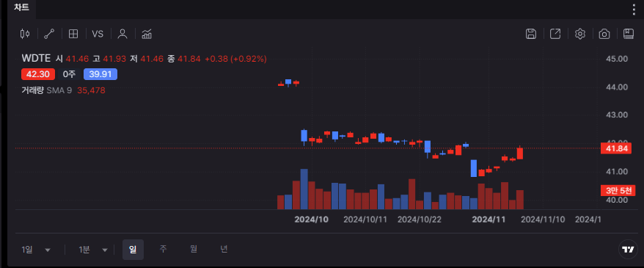Viewport: 644px width, 268px height.
Task: Click the +0.38 (+0.92%) change value
Action: pyautogui.click(x=235, y=59)
